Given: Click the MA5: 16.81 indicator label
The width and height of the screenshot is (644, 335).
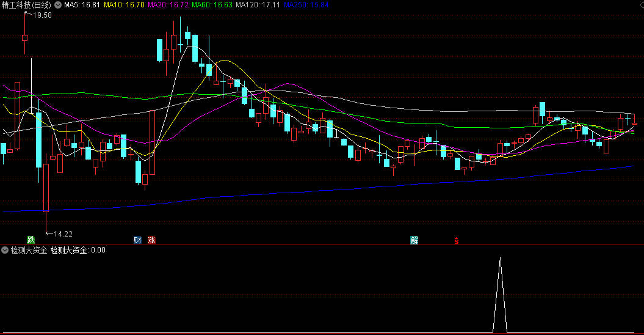Looking at the screenshot, I should (x=82, y=5).
